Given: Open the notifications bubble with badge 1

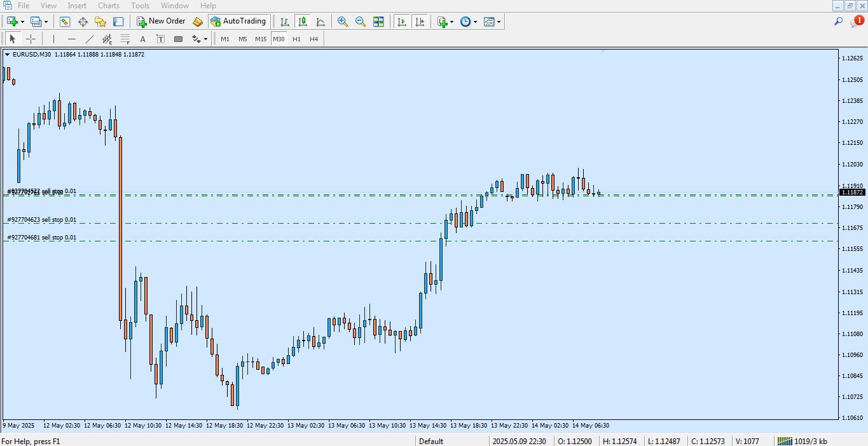Looking at the screenshot, I should [857, 22].
